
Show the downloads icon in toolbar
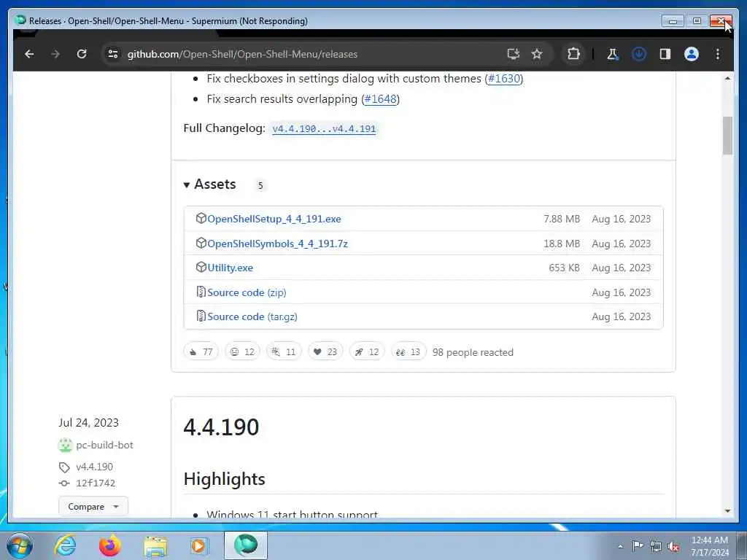coord(639,54)
